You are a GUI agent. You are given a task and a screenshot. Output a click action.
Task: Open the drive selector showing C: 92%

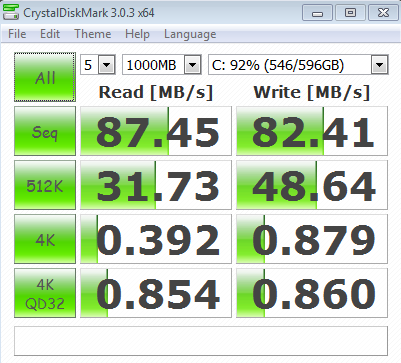298,65
